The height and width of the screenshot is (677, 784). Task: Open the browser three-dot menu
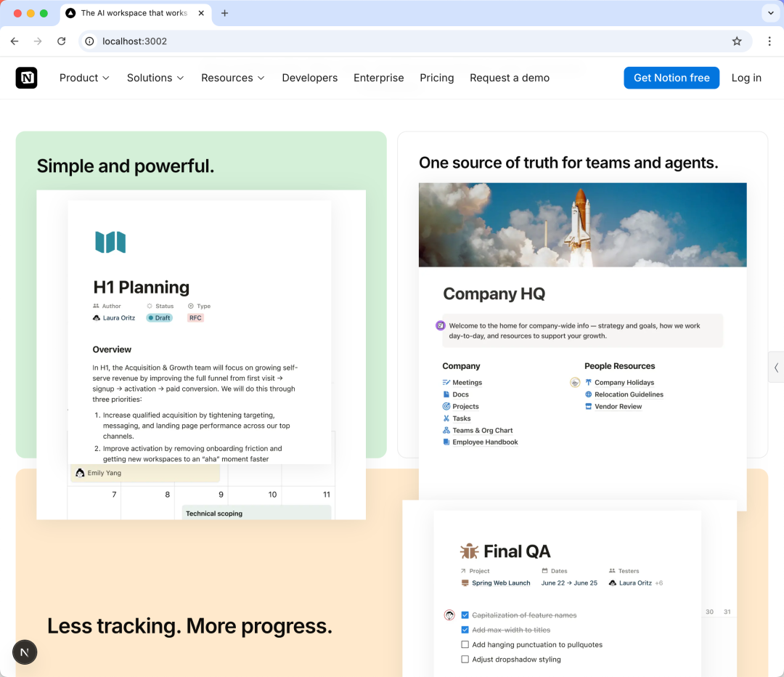tap(769, 41)
